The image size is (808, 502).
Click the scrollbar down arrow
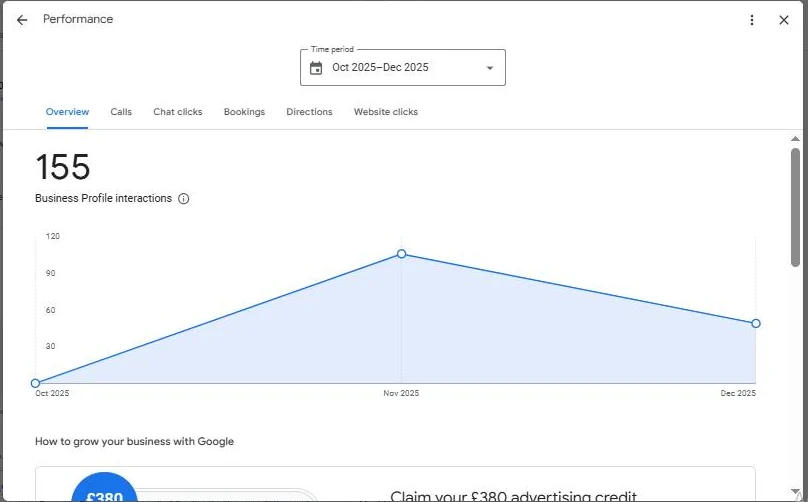[x=795, y=491]
